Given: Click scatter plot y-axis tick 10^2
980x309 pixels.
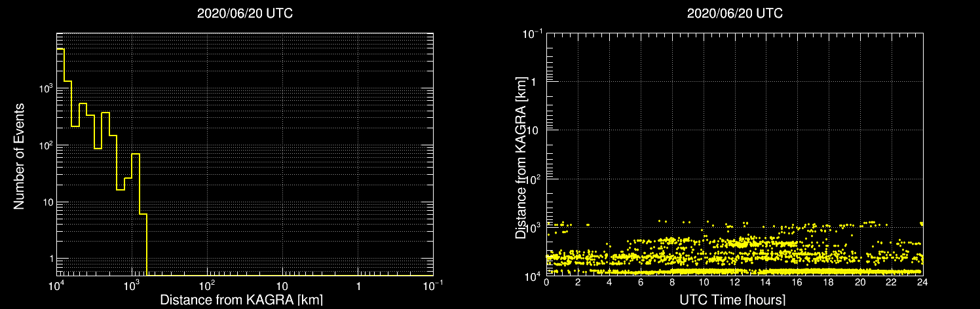Looking at the screenshot, I should coord(534,178).
